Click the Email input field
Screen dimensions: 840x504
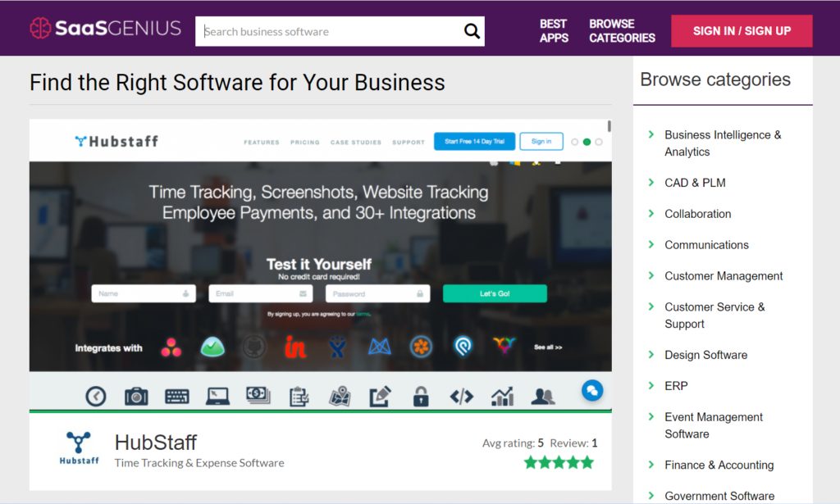click(x=261, y=293)
